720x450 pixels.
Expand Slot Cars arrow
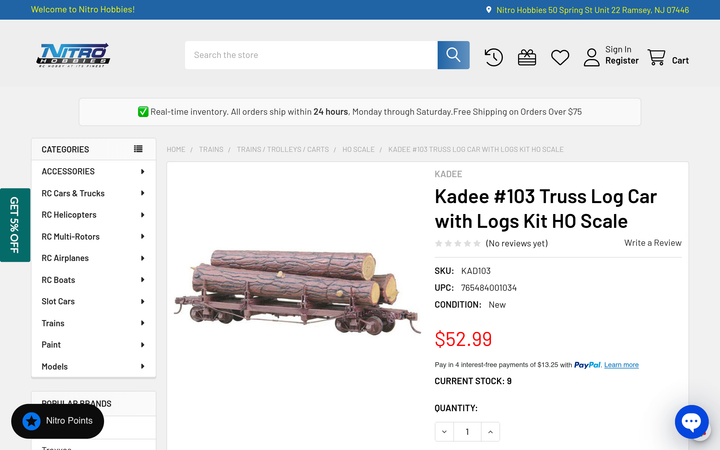142,301
